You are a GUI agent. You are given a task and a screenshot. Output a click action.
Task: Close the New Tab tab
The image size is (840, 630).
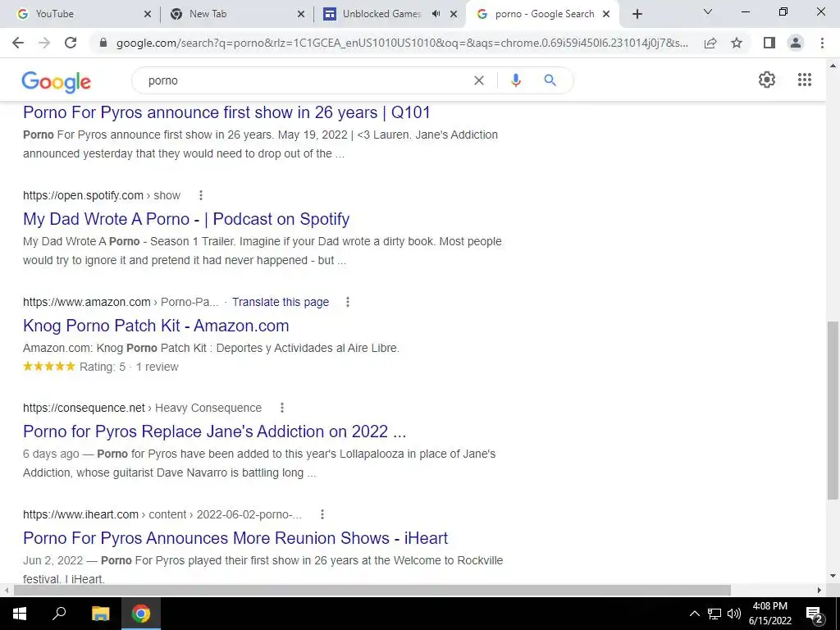[301, 15]
